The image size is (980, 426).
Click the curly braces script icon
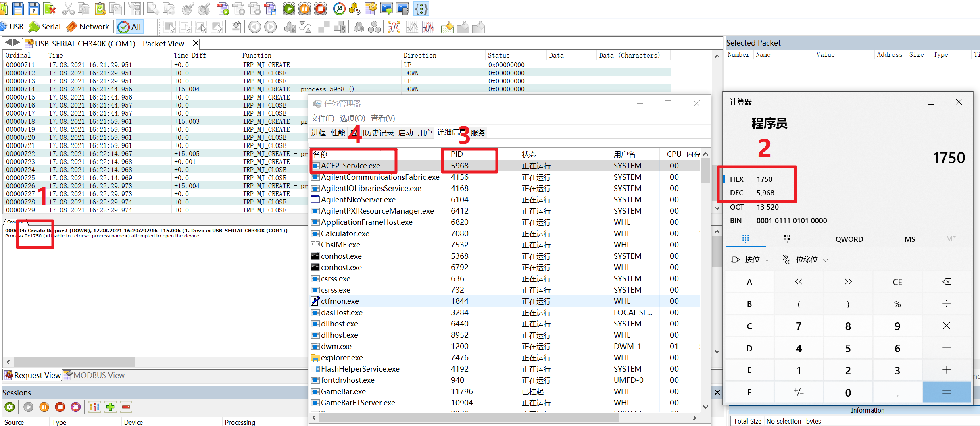[x=421, y=8]
